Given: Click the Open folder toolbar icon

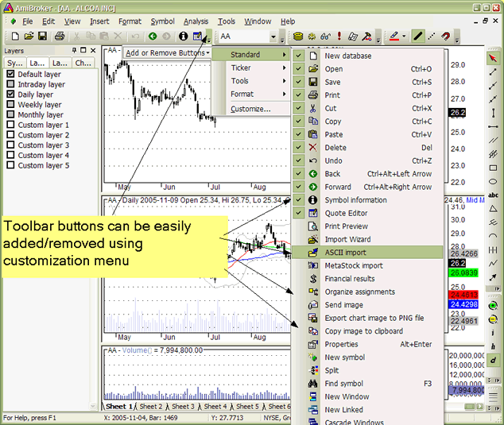Looking at the screenshot, I should 29,37.
